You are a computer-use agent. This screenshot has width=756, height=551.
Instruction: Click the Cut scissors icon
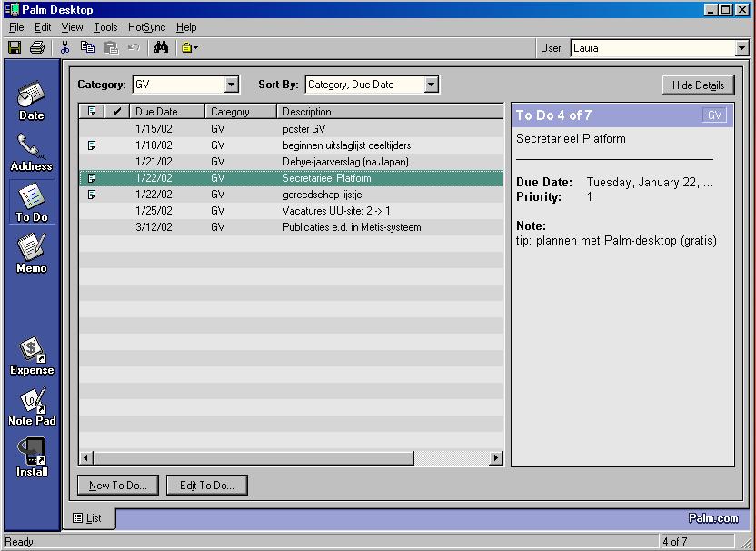[65, 47]
